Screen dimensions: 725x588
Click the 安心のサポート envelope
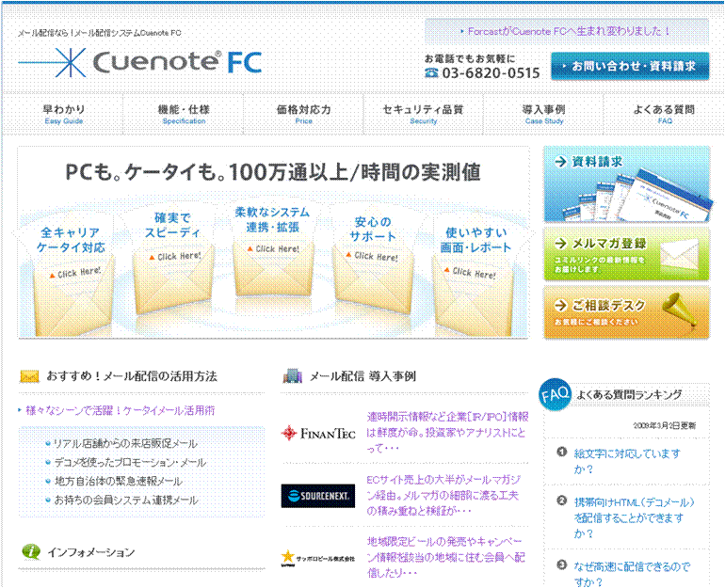(373, 263)
